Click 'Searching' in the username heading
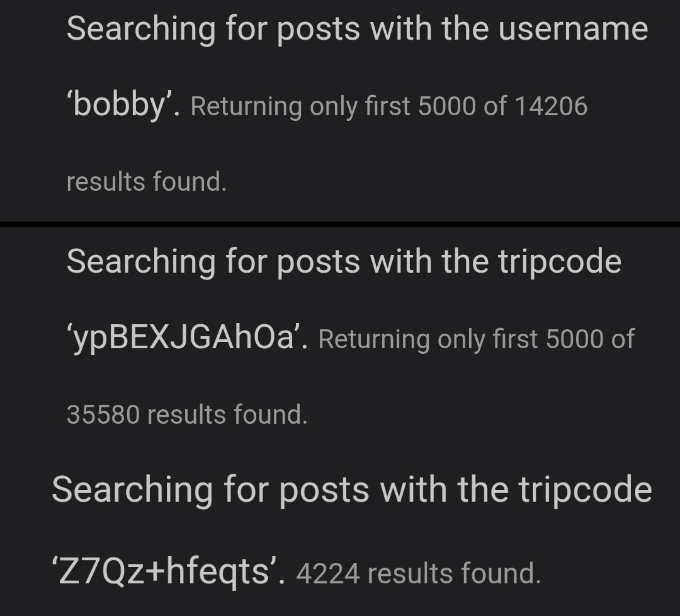This screenshot has height=616, width=680. click(141, 30)
